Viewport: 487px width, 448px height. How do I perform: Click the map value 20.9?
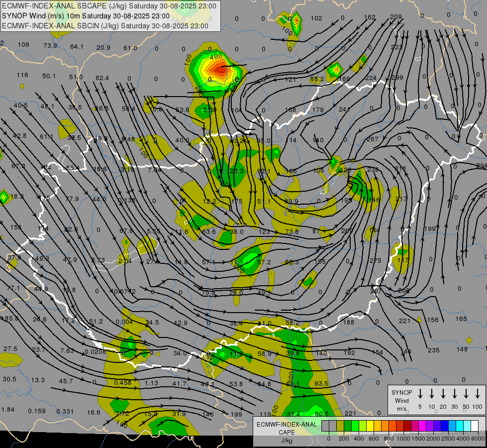[103, 47]
